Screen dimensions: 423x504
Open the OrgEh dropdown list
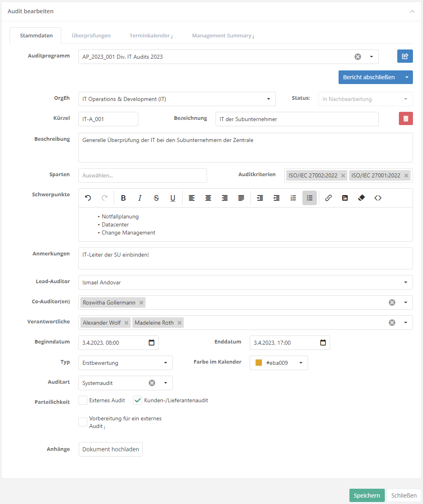point(177,99)
